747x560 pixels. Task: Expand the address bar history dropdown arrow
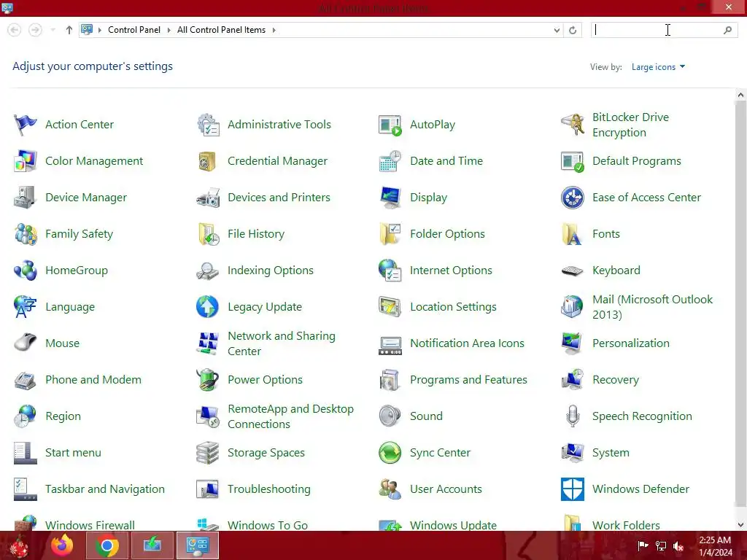[x=557, y=30]
